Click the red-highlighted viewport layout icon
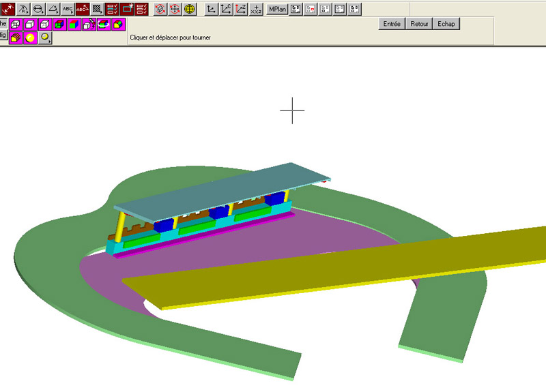Screen dimensions: 546x392 coord(310,10)
